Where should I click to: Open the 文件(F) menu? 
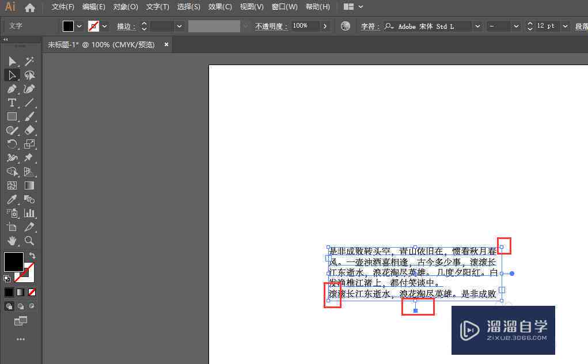tap(63, 7)
